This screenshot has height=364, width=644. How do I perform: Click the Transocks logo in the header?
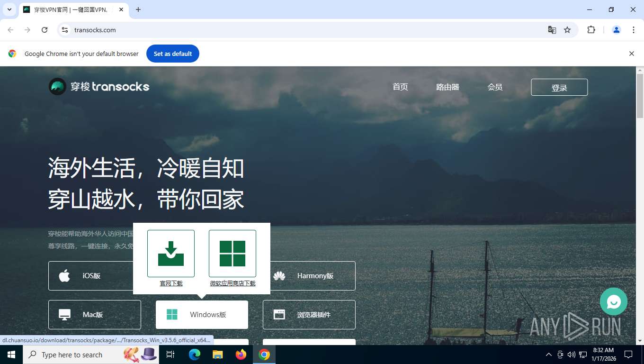[x=99, y=87]
